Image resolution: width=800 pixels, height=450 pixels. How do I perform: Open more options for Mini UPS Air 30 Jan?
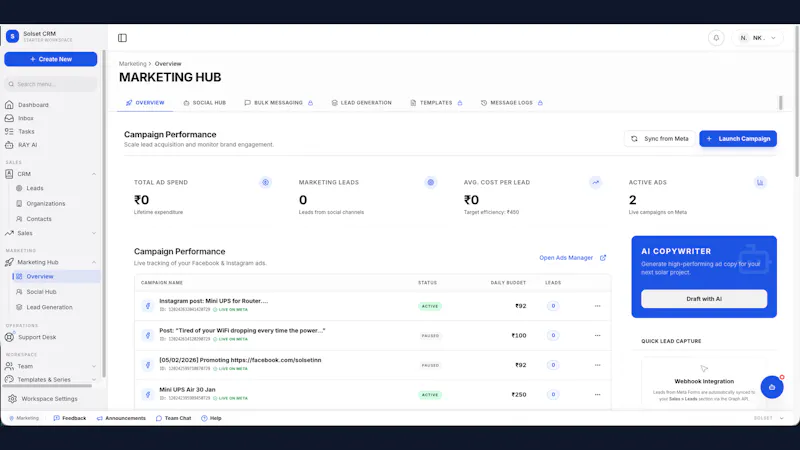point(597,395)
